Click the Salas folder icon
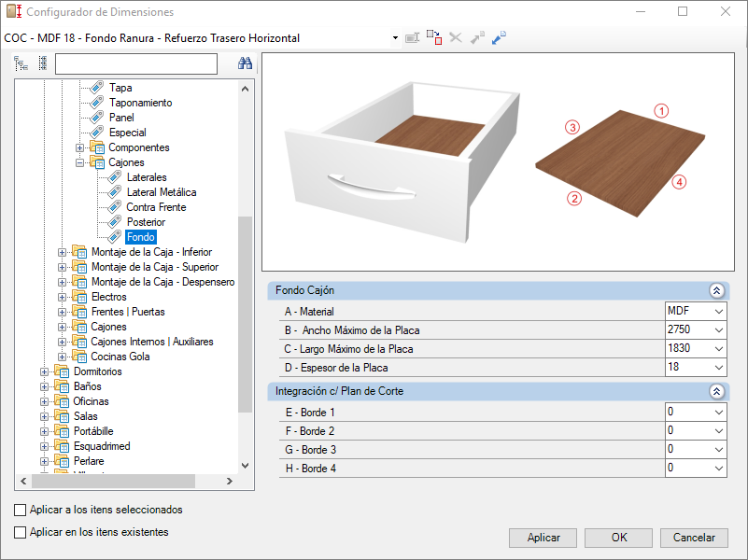This screenshot has height=560, width=748. (62, 416)
